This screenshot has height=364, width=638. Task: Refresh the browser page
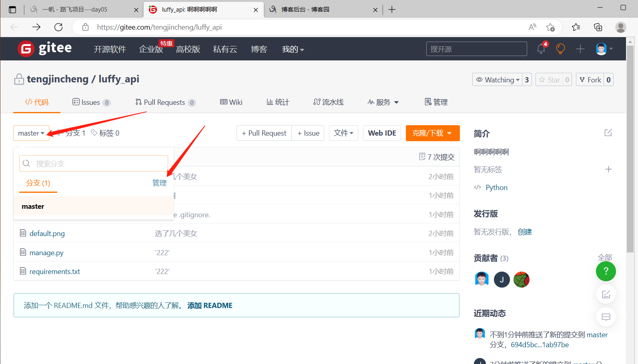tap(58, 27)
